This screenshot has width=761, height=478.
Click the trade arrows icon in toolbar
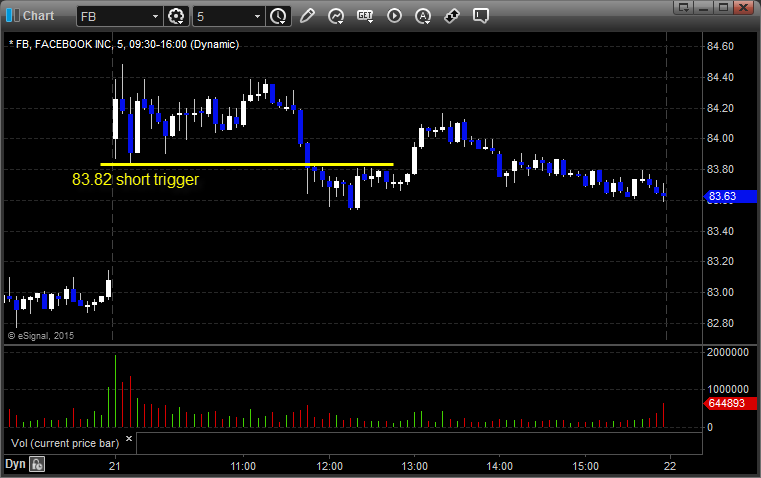452,16
